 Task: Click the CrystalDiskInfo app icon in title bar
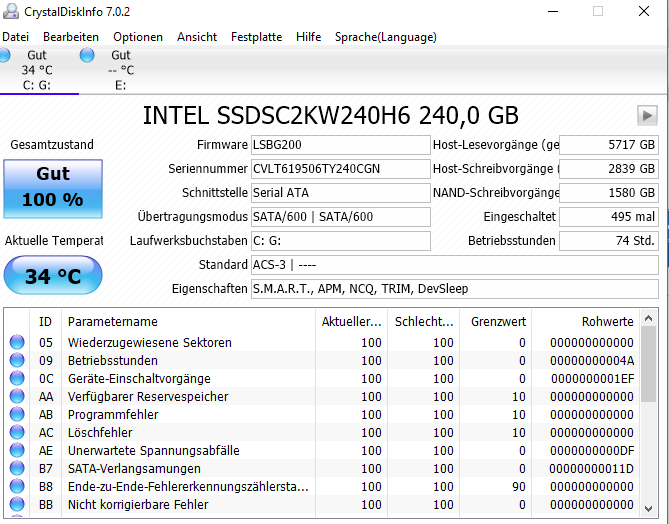point(11,12)
